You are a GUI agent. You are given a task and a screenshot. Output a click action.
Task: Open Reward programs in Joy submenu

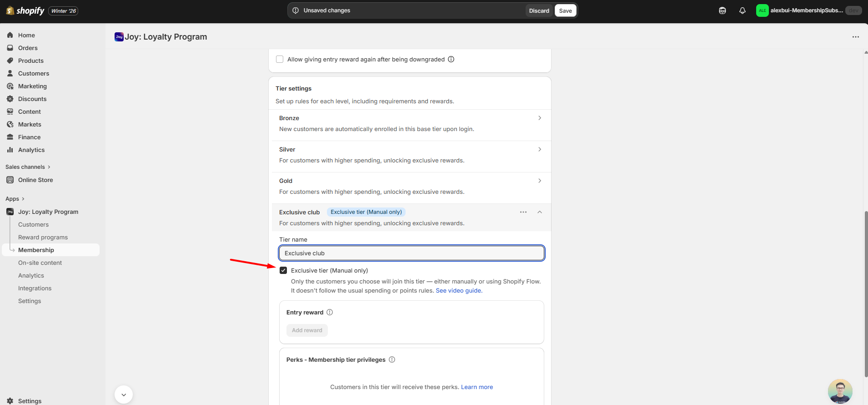pos(43,237)
